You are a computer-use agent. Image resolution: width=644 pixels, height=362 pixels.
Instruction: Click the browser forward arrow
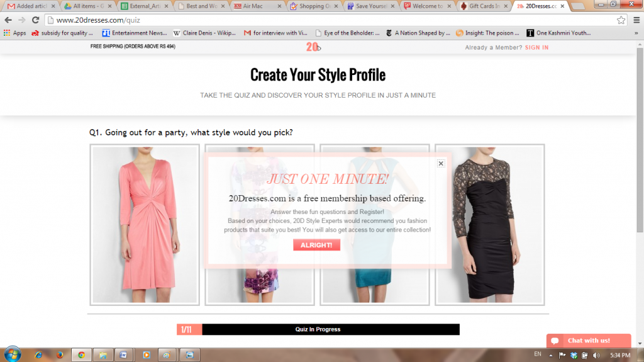(x=22, y=20)
